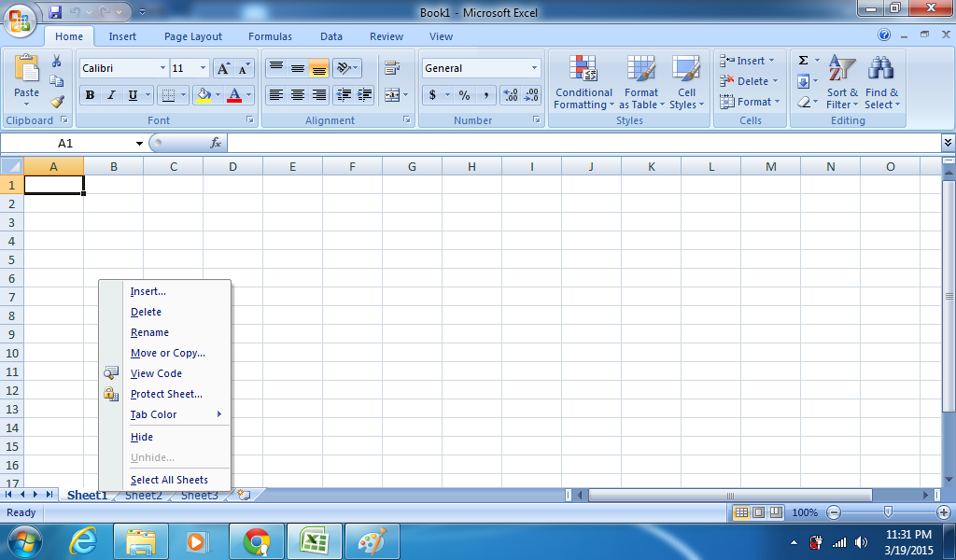
Task: Open Tab Color submenu
Action: pos(164,414)
